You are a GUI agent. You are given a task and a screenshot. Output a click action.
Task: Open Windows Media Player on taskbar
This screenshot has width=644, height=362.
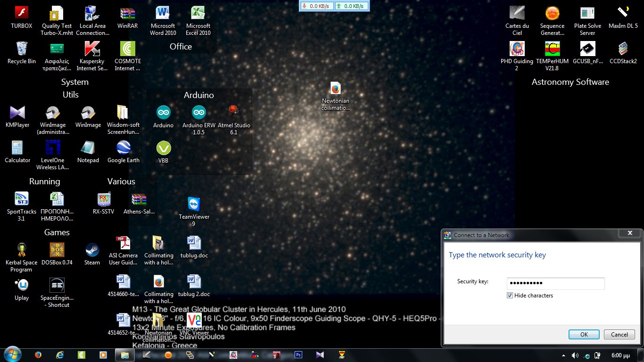[103, 355]
